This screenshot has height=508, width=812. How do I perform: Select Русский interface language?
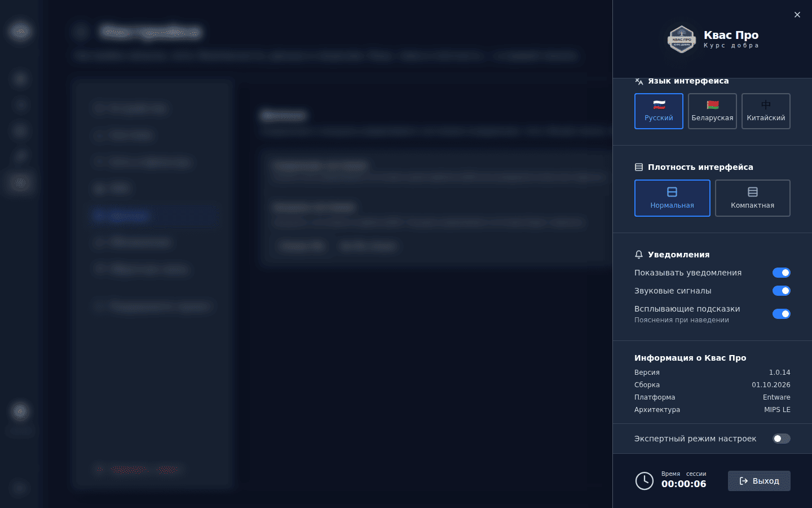(659, 111)
